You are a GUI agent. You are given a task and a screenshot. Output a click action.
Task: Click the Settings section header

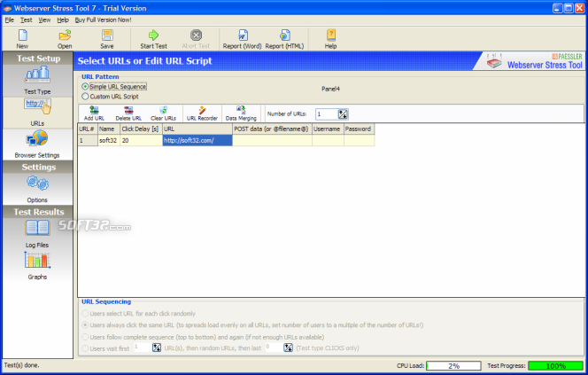coord(38,167)
